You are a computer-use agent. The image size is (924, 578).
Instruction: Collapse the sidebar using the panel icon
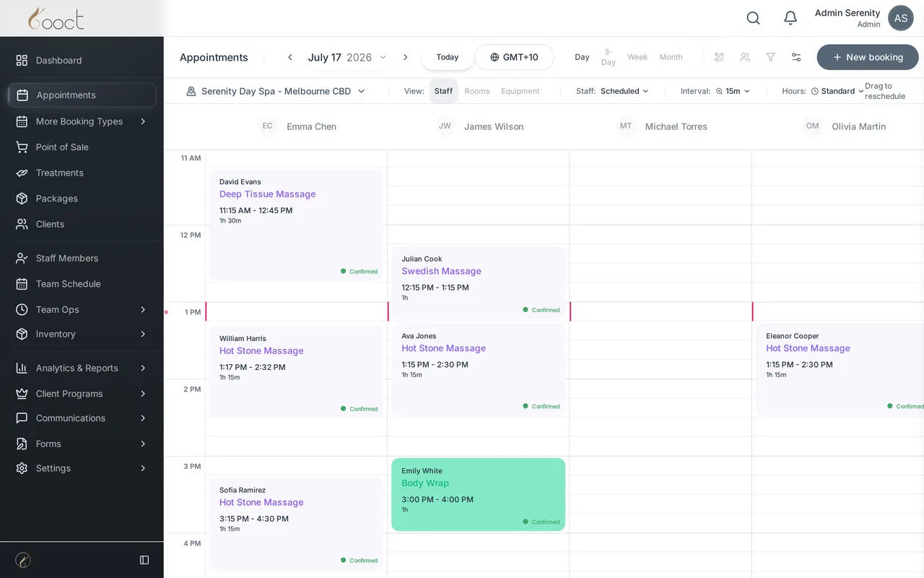click(x=144, y=560)
